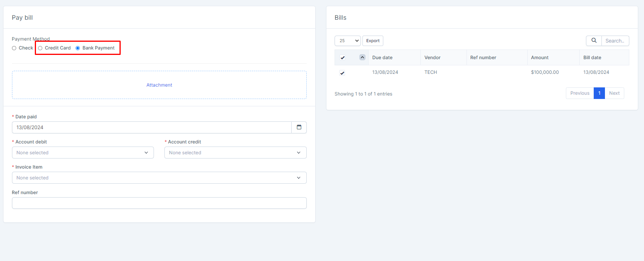Change the 25 entries-per-page selector
Screen dimensions: 644x261
347,41
